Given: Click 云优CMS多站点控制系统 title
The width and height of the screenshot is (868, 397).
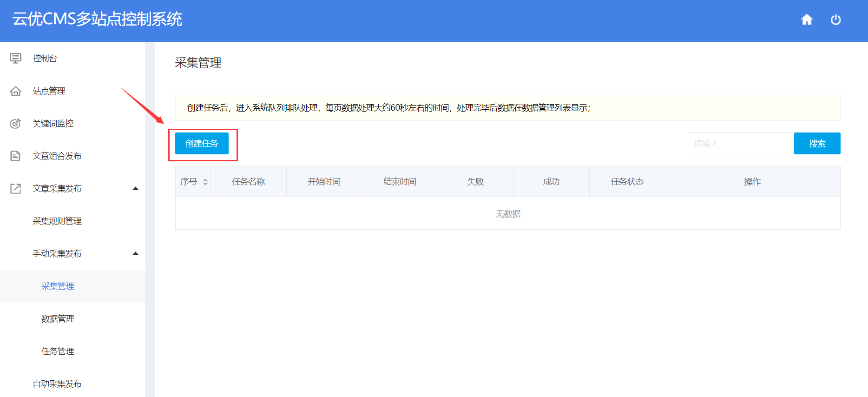Looking at the screenshot, I should (97, 19).
